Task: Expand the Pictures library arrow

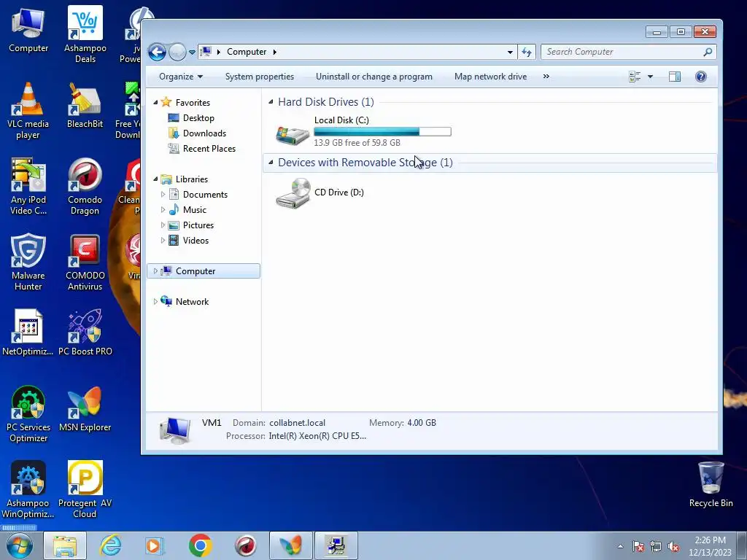Action: (x=163, y=225)
